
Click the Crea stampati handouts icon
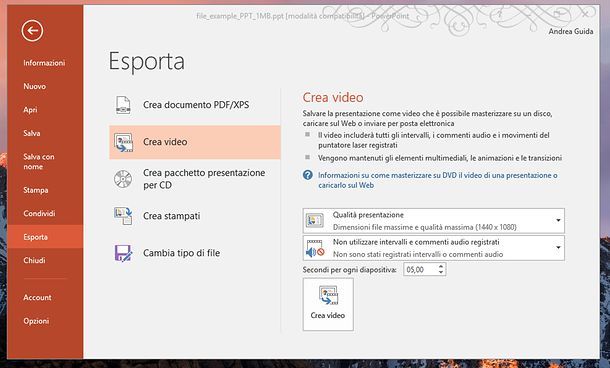[x=123, y=216]
